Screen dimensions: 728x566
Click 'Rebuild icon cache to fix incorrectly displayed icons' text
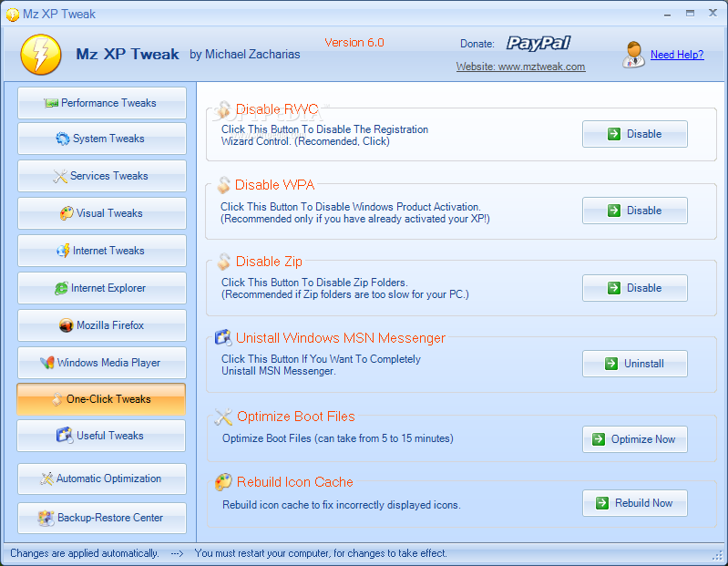pos(342,505)
